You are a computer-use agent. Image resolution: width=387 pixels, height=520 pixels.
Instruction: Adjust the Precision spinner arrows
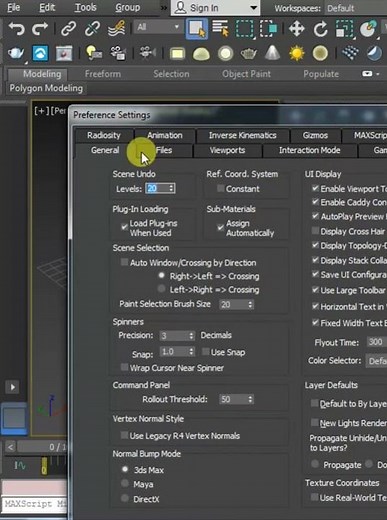tap(191, 335)
